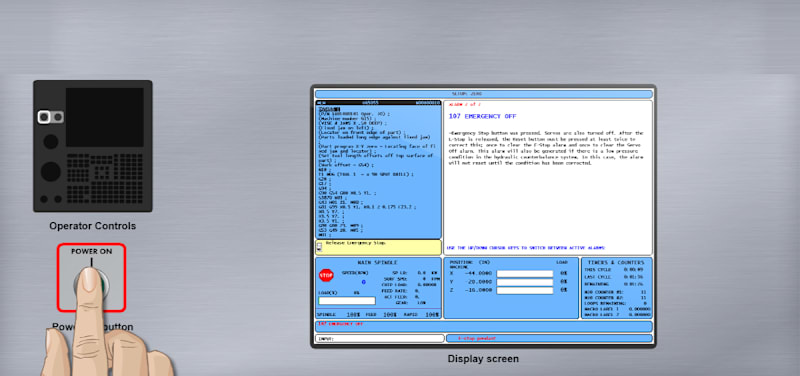Click the E-stop pendant status bar
Image resolution: width=800 pixels, height=376 pixels.
click(x=549, y=338)
